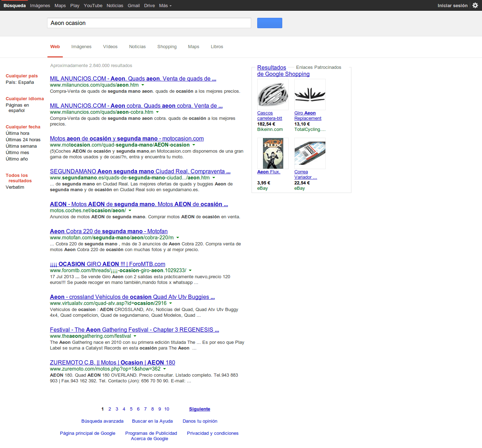Click the Aeon Flux comic thumbnail
Image resolution: width=482 pixels, height=448 pixels.
pos(273,153)
